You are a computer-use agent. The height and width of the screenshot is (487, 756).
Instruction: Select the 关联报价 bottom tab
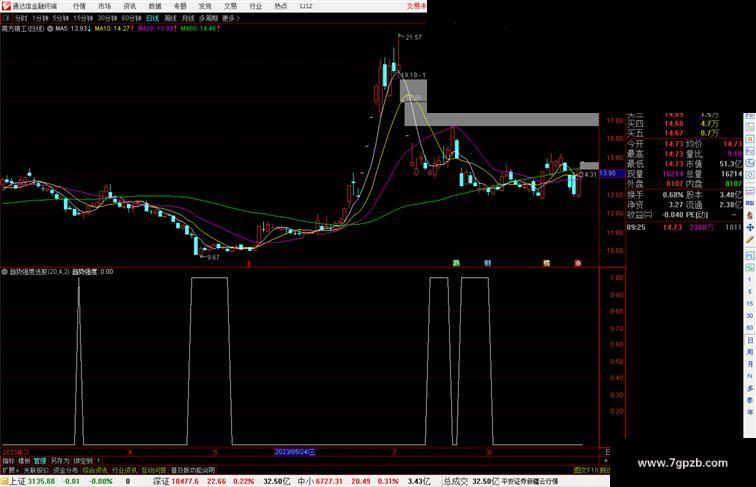(36, 470)
